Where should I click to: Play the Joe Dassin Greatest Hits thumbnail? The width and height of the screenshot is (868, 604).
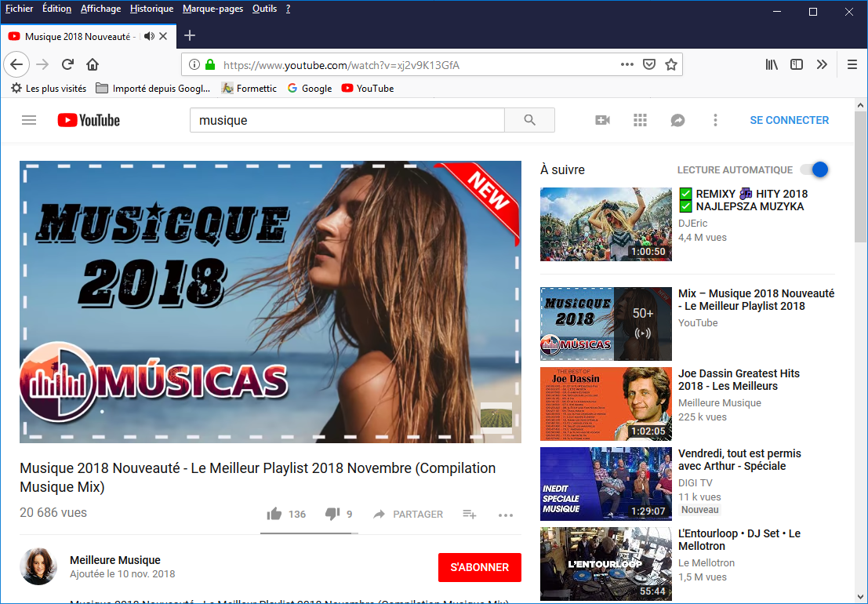click(x=605, y=404)
